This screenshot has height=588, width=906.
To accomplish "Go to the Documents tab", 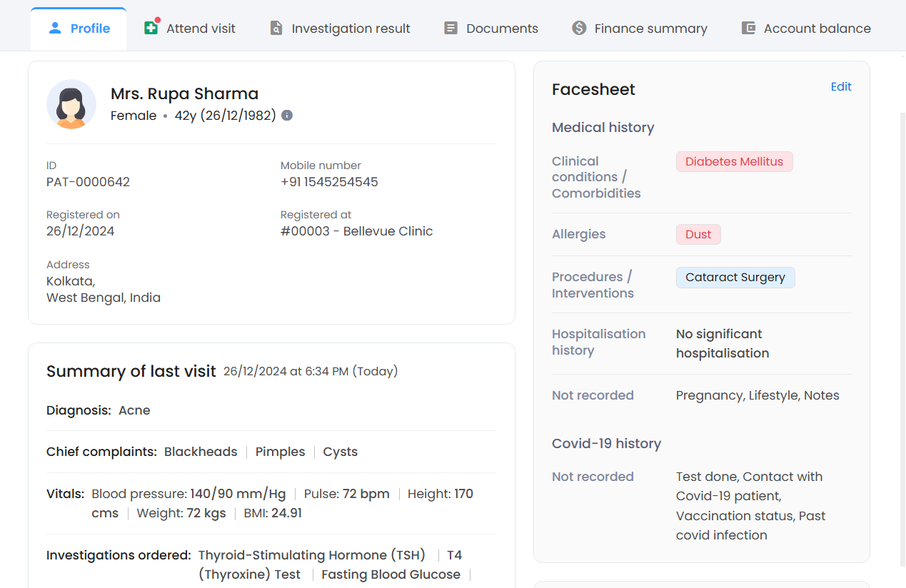I will coord(502,29).
